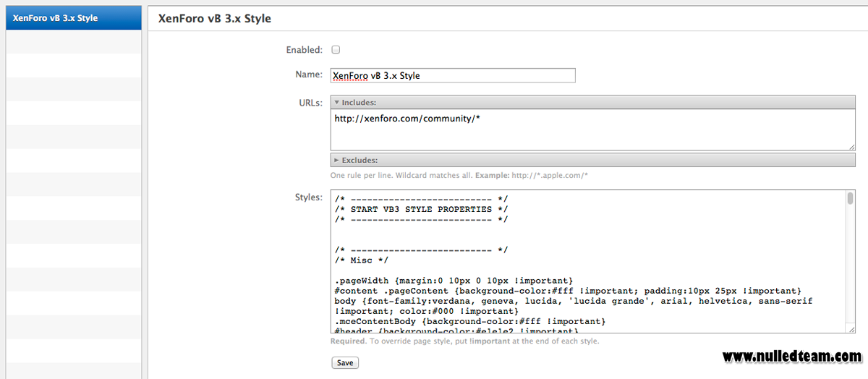Click the "#content .pageContent" CSS rule line

coord(568,290)
